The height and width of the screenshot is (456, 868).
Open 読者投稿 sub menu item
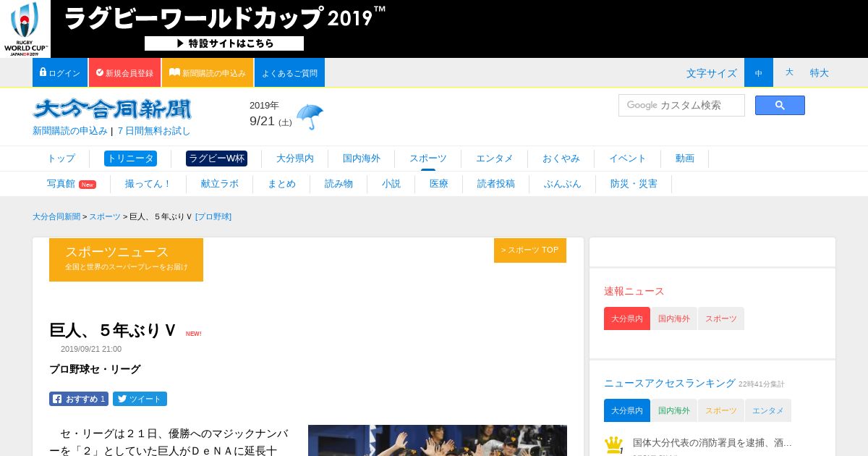tap(496, 184)
